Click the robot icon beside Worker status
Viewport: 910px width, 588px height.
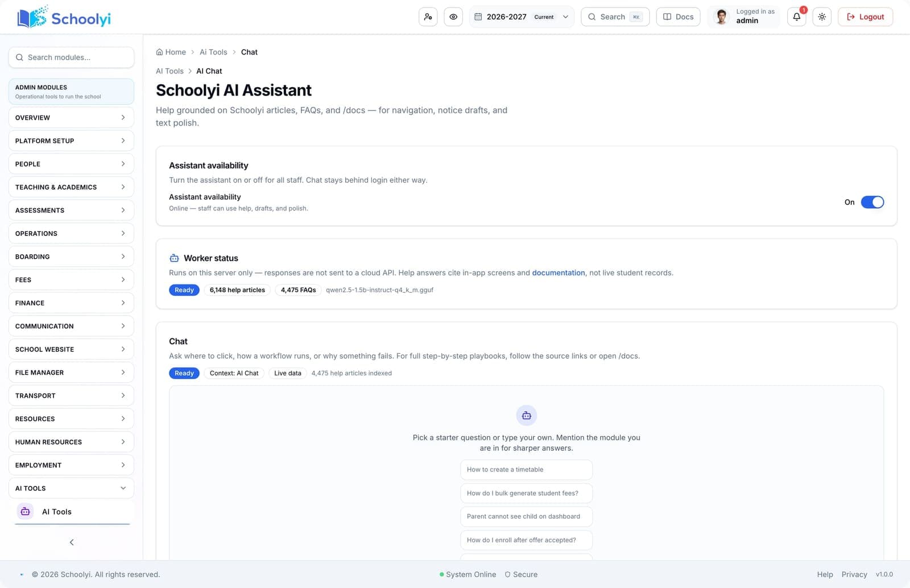pyautogui.click(x=174, y=258)
